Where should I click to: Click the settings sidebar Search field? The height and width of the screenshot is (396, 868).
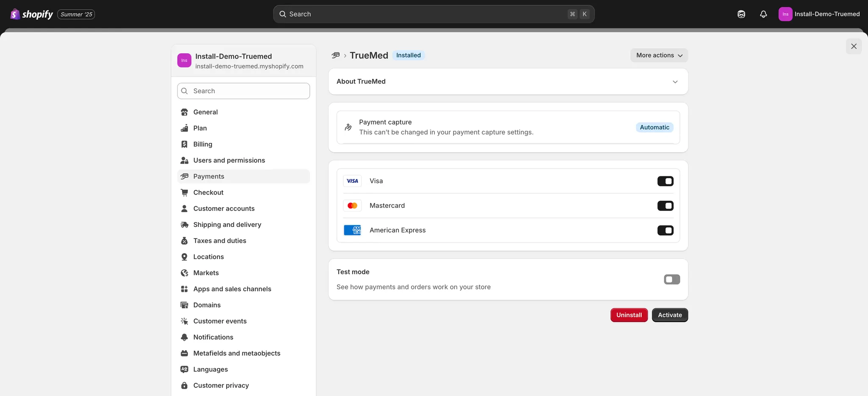click(244, 91)
